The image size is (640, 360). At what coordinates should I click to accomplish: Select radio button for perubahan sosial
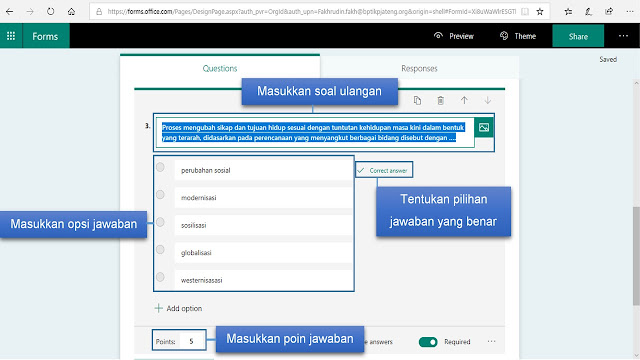(160, 167)
